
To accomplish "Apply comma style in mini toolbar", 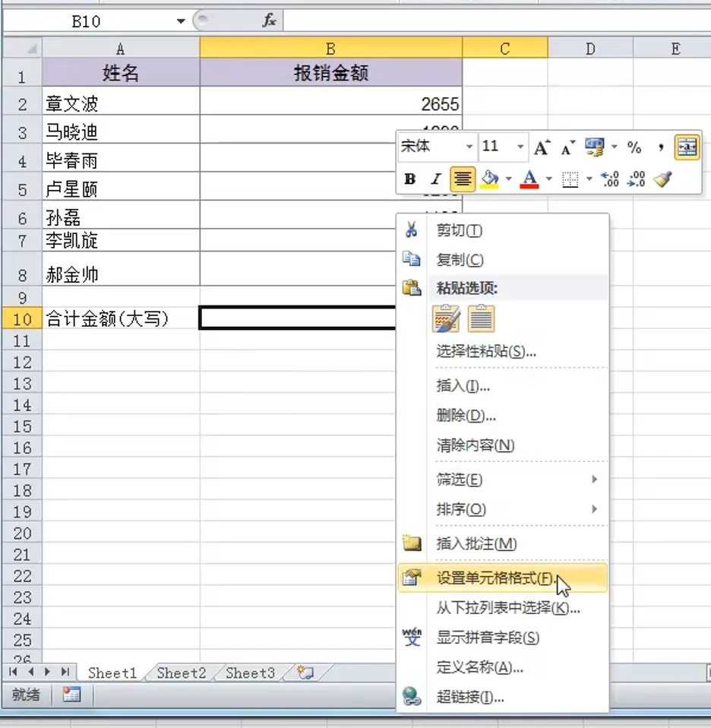I will point(660,147).
